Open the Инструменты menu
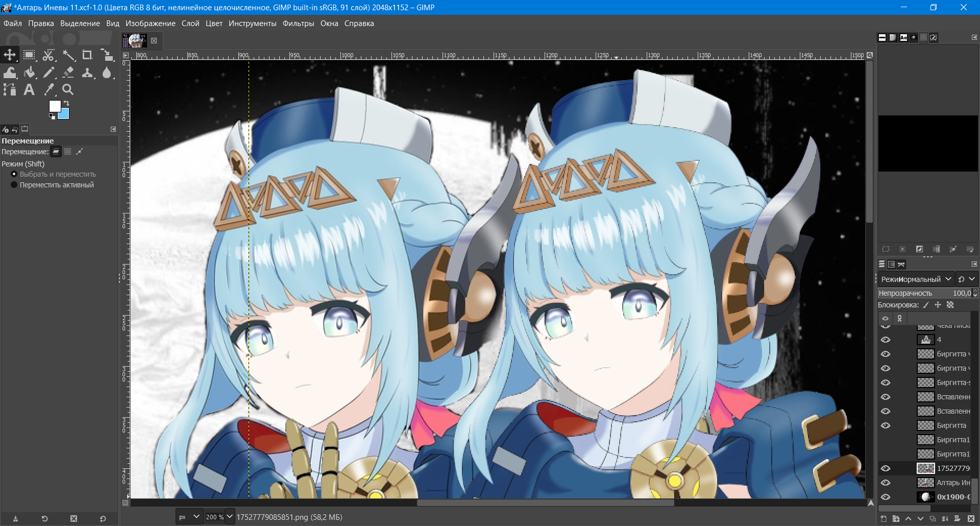Screen dimensions: 980x526 tap(253, 23)
